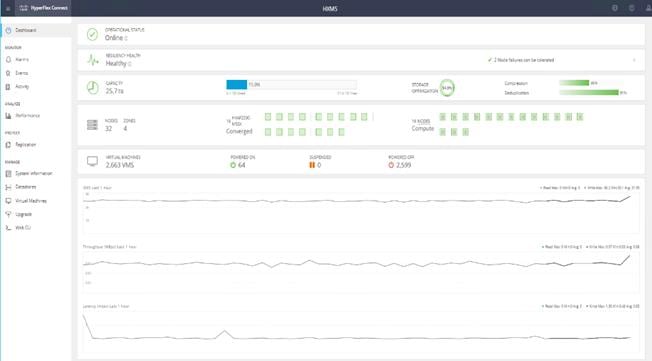Click the powered off count 2,599
The width and height of the screenshot is (652, 361).
point(403,165)
